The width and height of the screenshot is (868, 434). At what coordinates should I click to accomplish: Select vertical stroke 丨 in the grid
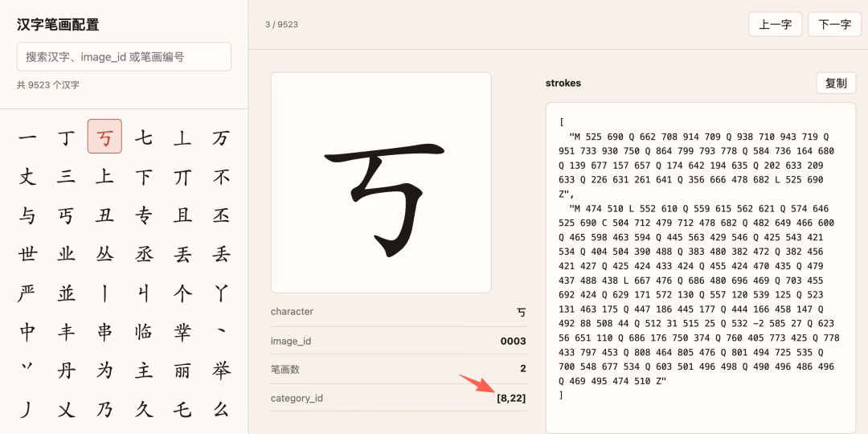(x=104, y=293)
